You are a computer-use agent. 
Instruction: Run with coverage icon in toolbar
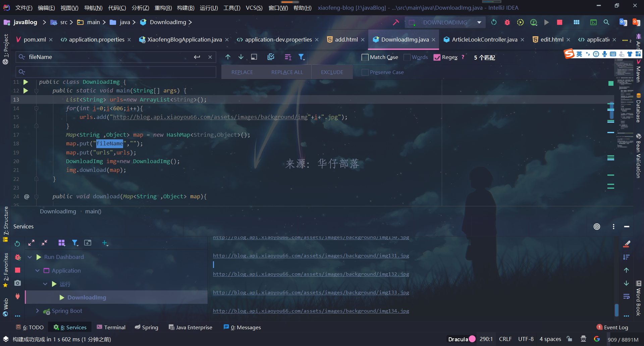tap(520, 22)
